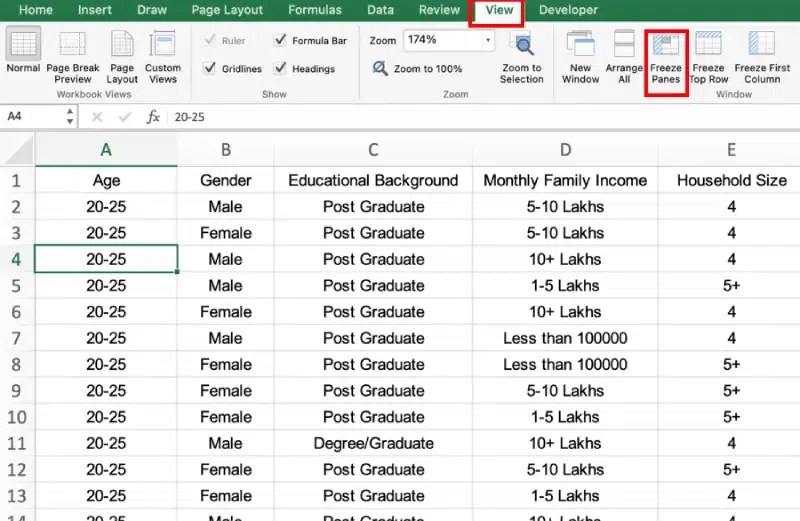Select row 13 header

tap(17, 495)
